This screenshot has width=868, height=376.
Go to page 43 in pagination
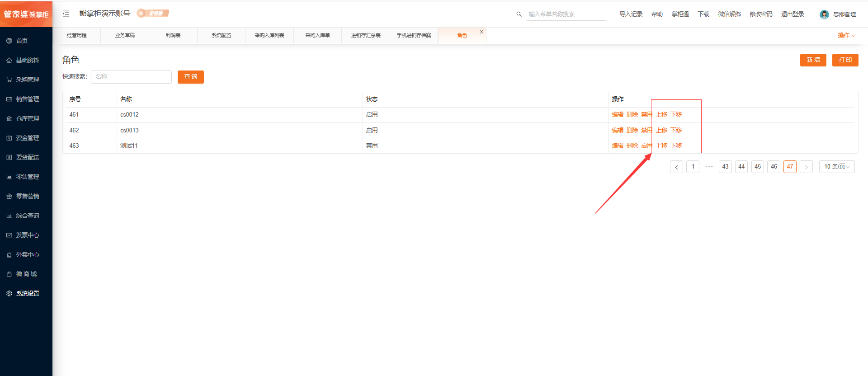725,167
